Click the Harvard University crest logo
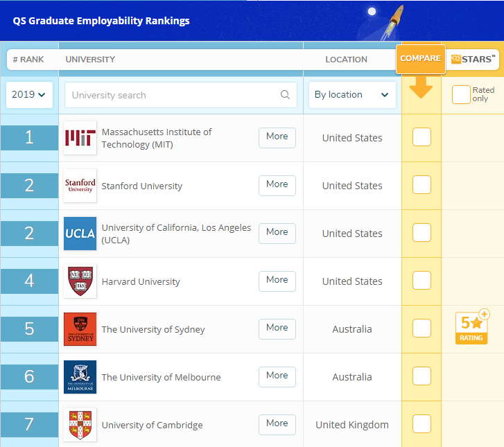The width and height of the screenshot is (504, 447). coord(80,281)
